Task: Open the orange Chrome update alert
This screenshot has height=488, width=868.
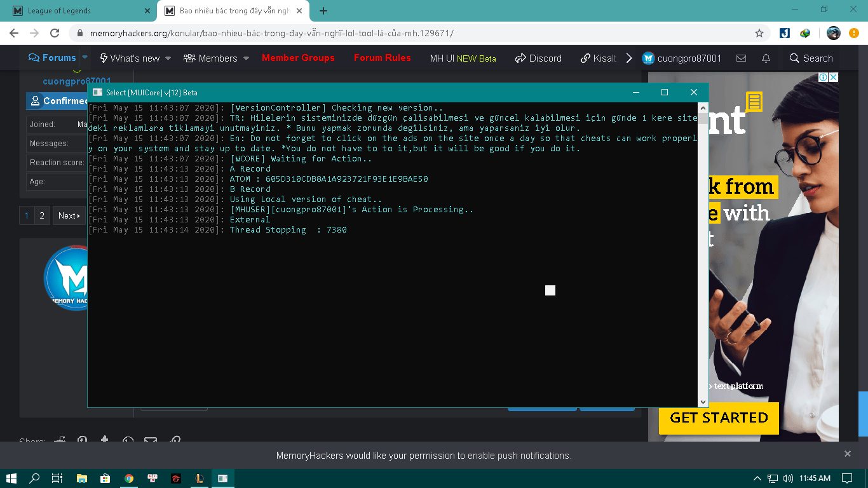Action: 854,33
